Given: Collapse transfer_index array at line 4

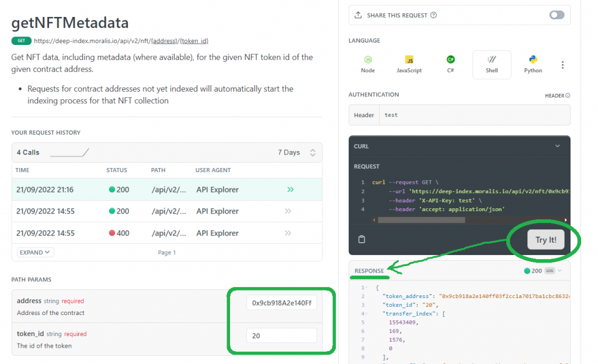Looking at the screenshot, I should [367, 314].
